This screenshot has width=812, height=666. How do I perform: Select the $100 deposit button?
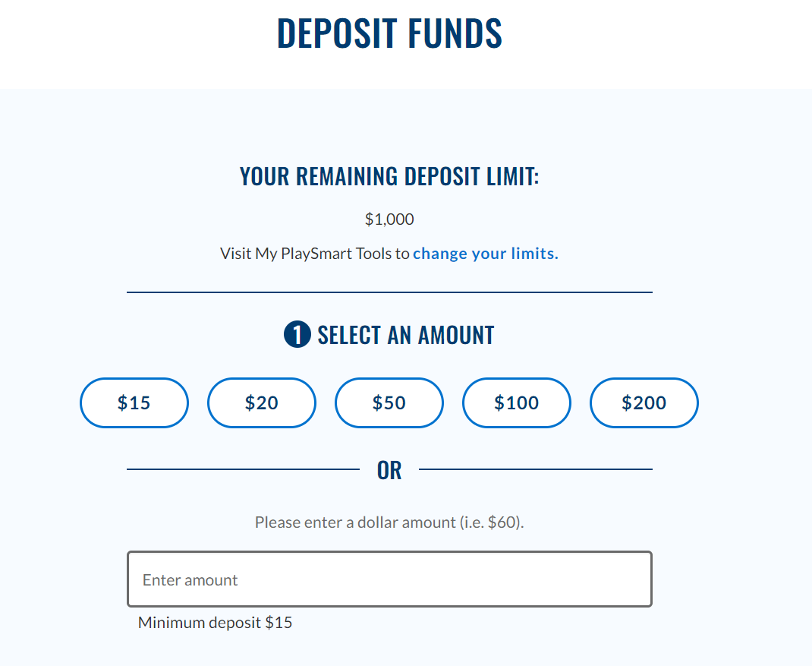(x=516, y=402)
